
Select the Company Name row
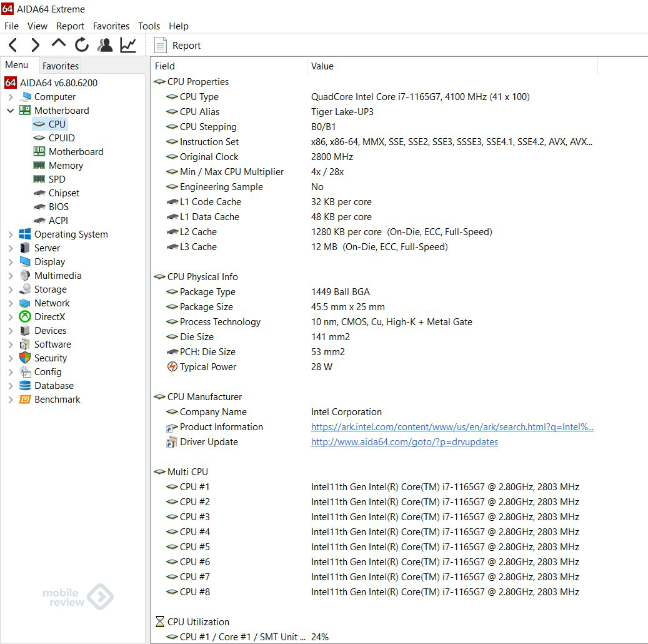[374, 412]
